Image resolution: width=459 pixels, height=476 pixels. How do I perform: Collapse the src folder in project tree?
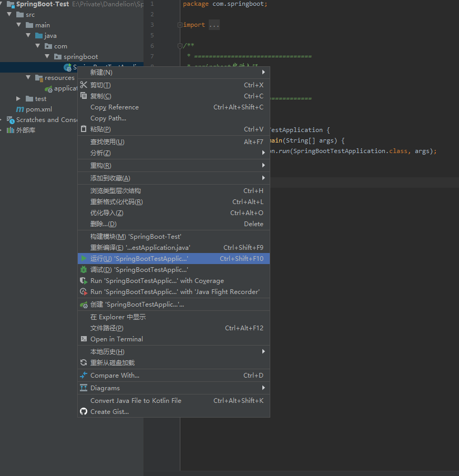coord(9,15)
